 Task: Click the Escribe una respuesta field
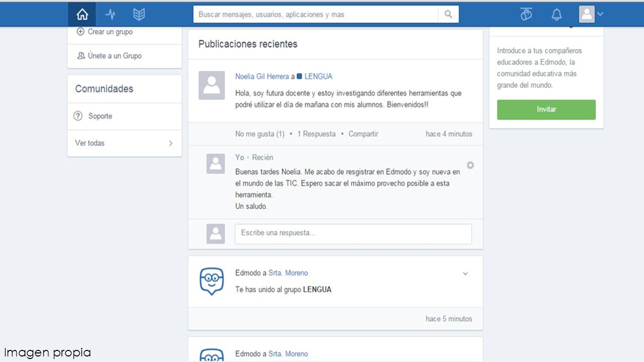[353, 234]
